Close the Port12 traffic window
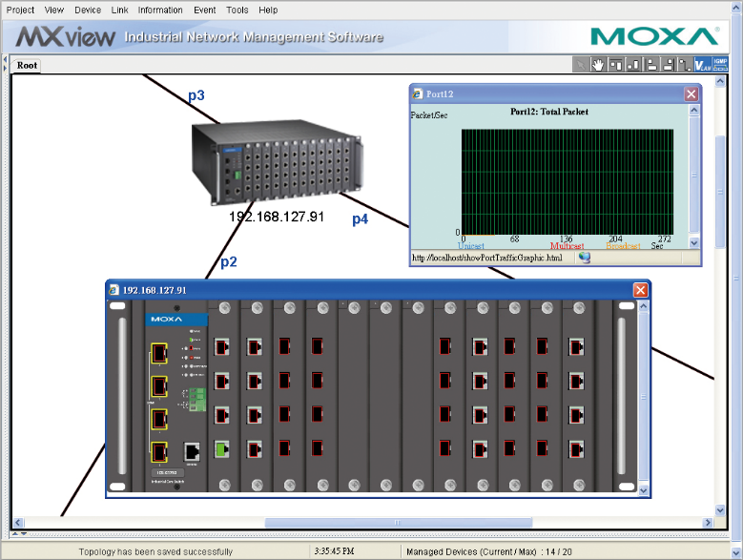 (691, 93)
